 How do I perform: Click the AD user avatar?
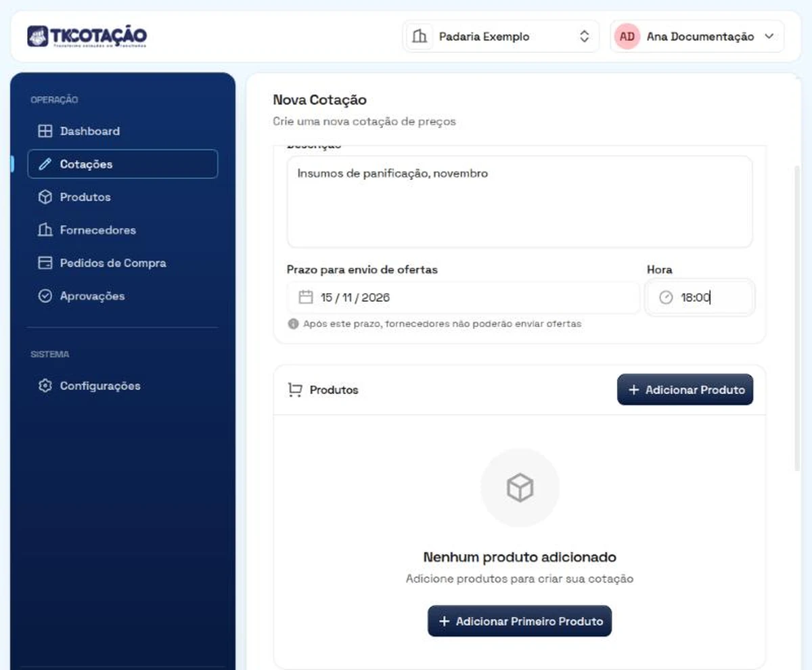pos(627,37)
